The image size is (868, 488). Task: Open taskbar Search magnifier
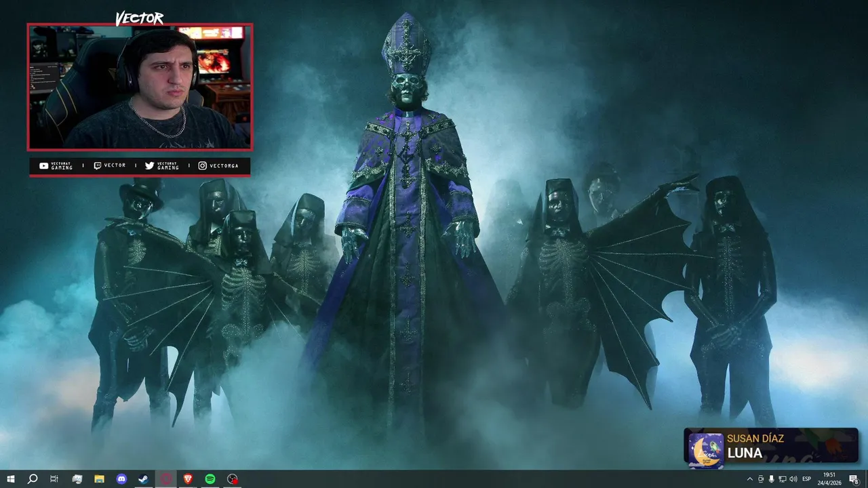pyautogui.click(x=32, y=479)
